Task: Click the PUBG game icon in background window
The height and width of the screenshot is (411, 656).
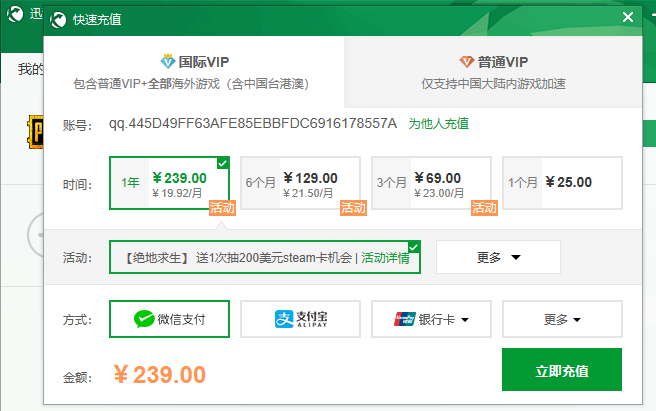Action: click(35, 132)
